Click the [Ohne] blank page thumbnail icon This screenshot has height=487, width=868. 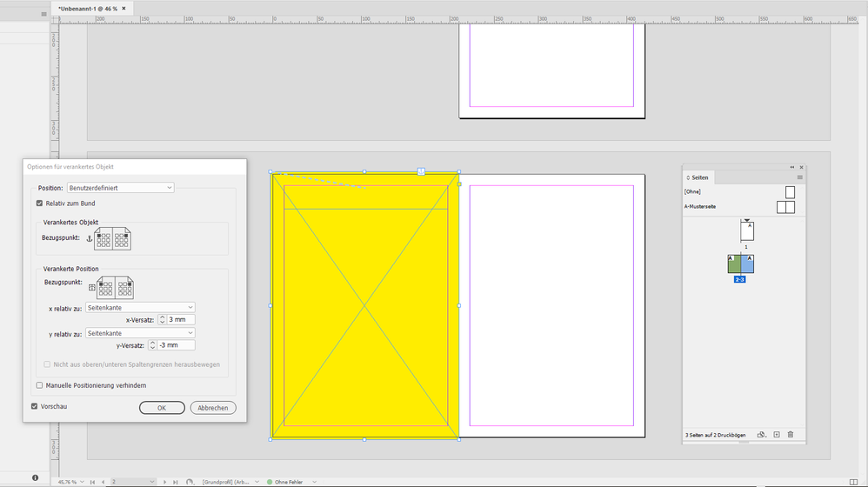790,192
